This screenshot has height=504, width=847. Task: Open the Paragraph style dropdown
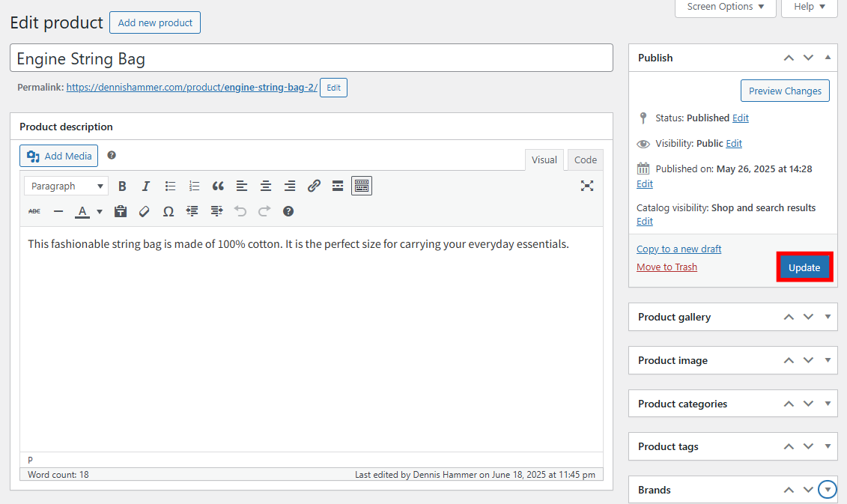[66, 186]
